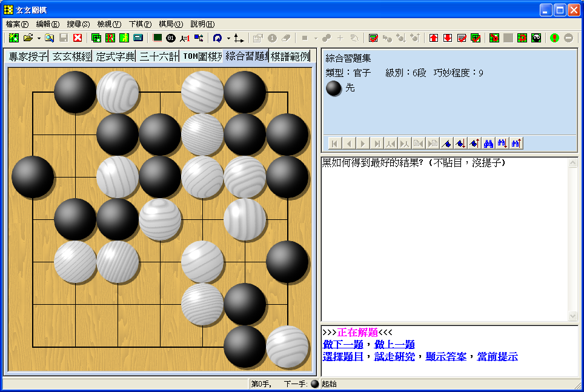Click the 當前提示 link
This screenshot has width=584, height=392.
coord(497,357)
